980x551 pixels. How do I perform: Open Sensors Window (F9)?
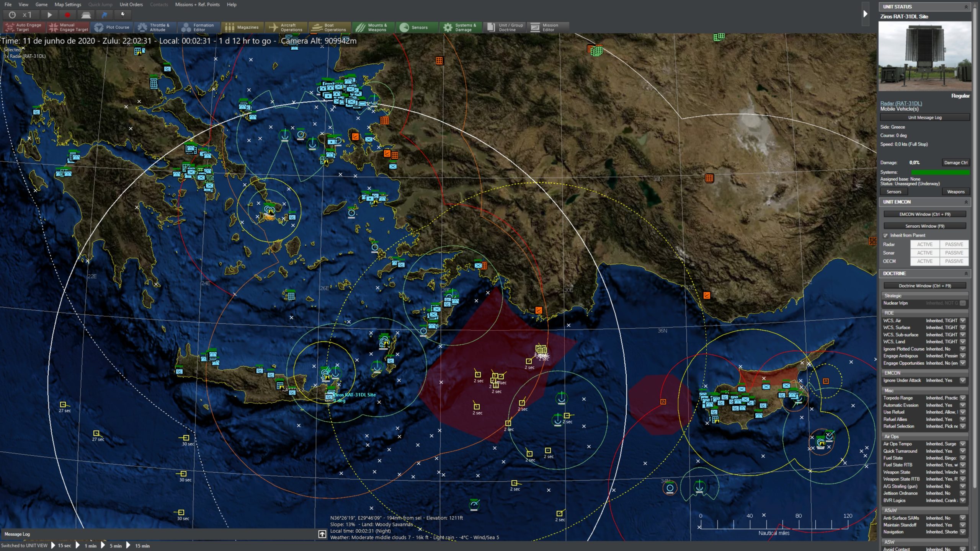click(x=924, y=226)
